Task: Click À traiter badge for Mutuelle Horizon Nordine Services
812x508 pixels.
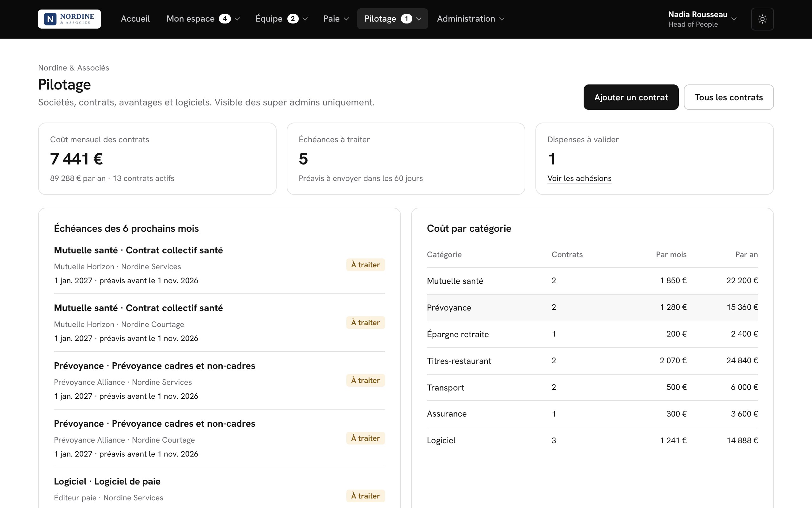Action: [365, 265]
